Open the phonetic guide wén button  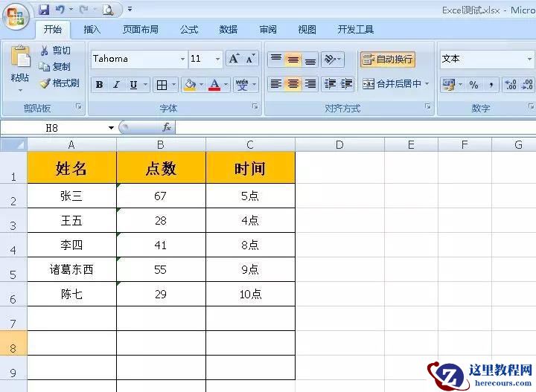[x=242, y=85]
